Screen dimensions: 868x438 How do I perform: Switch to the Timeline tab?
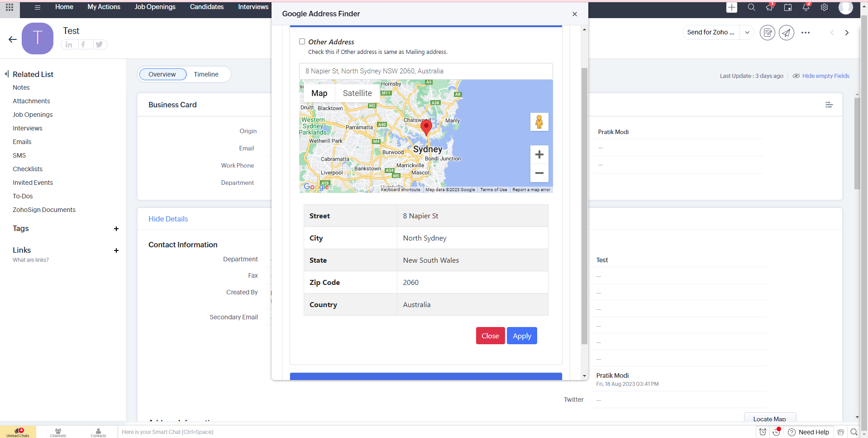click(206, 74)
